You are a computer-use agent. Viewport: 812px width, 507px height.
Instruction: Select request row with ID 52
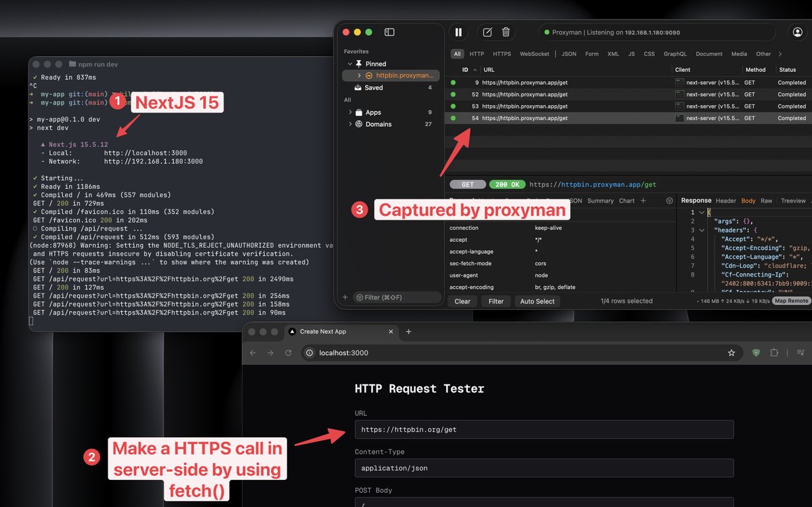click(628, 94)
